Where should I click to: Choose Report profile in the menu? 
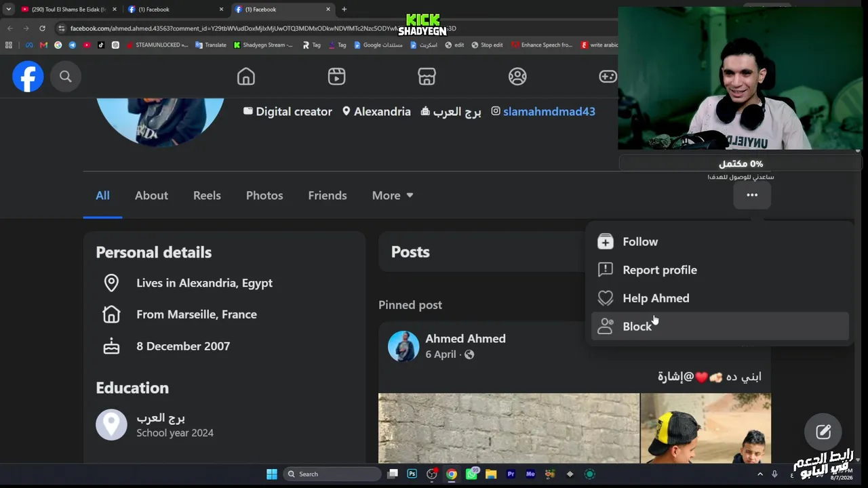(720, 270)
